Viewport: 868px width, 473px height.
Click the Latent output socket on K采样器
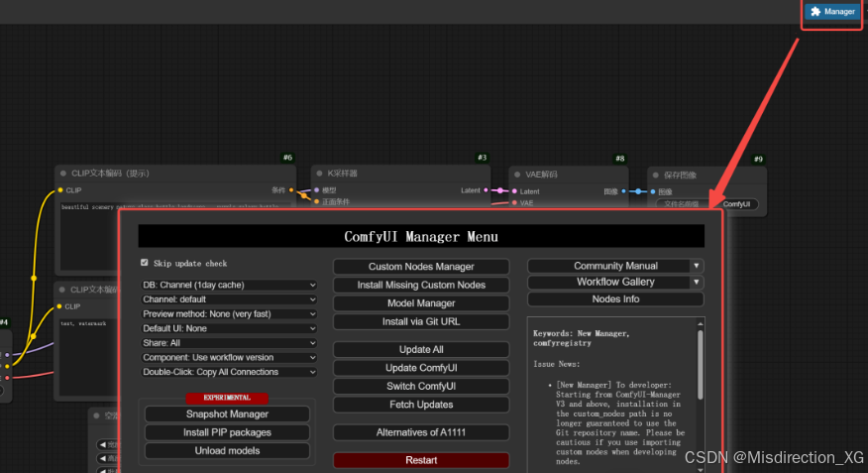click(x=487, y=190)
